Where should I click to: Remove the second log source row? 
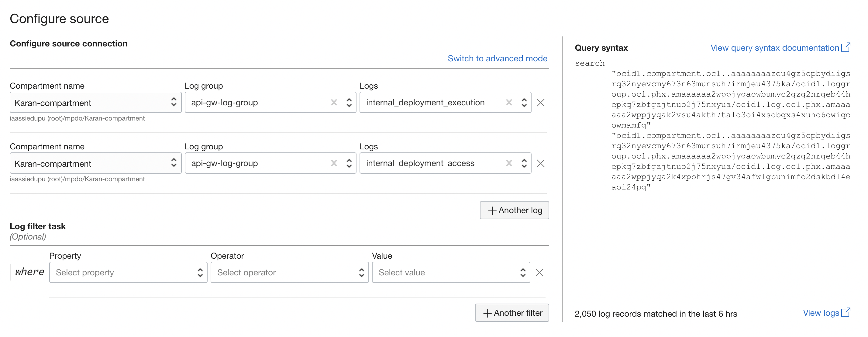click(x=540, y=163)
